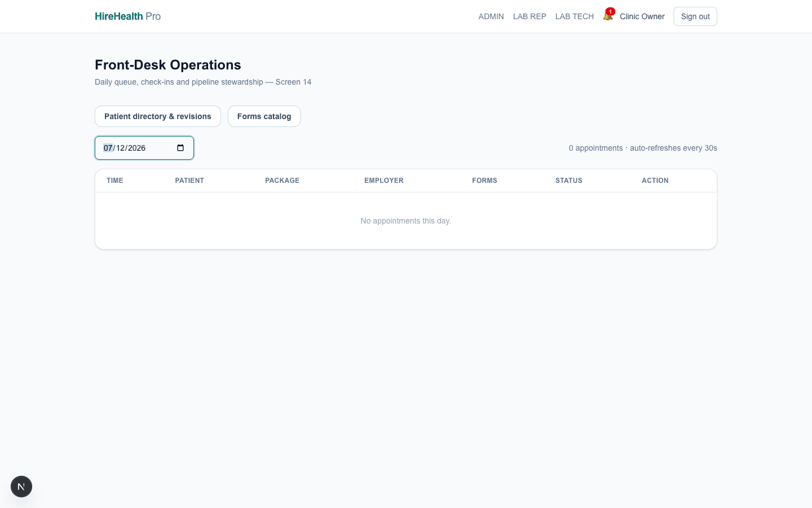Image resolution: width=812 pixels, height=508 pixels.
Task: Click the FORMS column header
Action: (485, 181)
